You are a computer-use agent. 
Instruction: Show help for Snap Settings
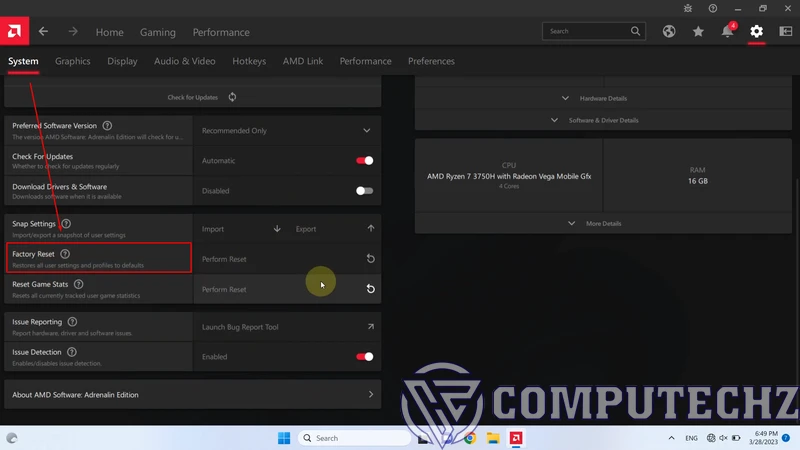point(66,223)
